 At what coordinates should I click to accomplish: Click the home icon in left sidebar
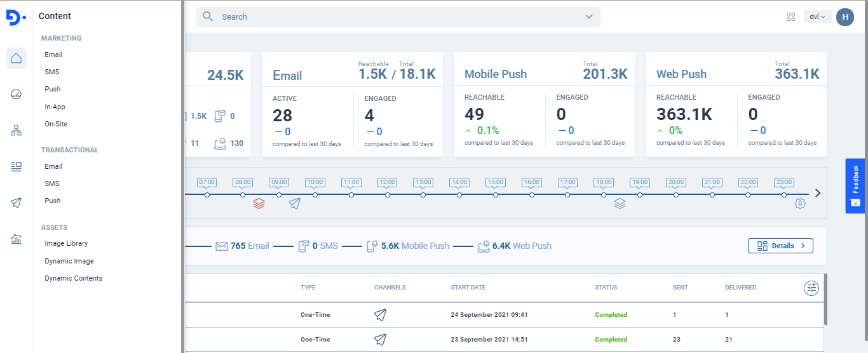(17, 58)
